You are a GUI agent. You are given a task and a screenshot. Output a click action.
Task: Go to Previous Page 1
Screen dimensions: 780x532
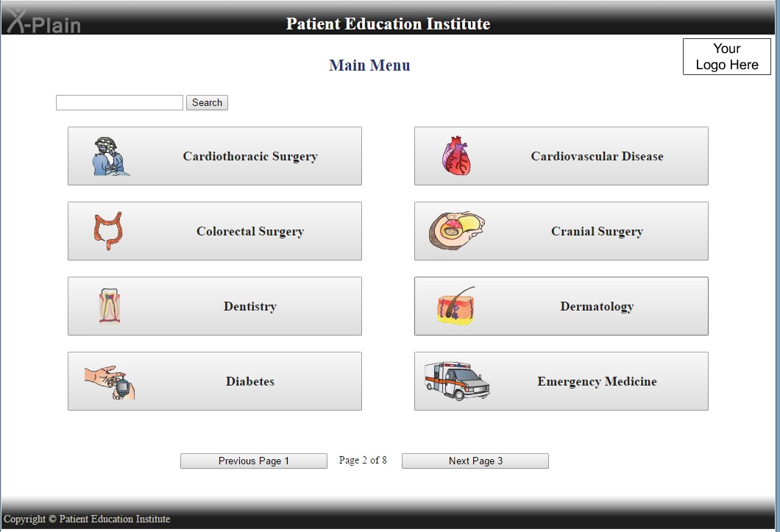[254, 461]
